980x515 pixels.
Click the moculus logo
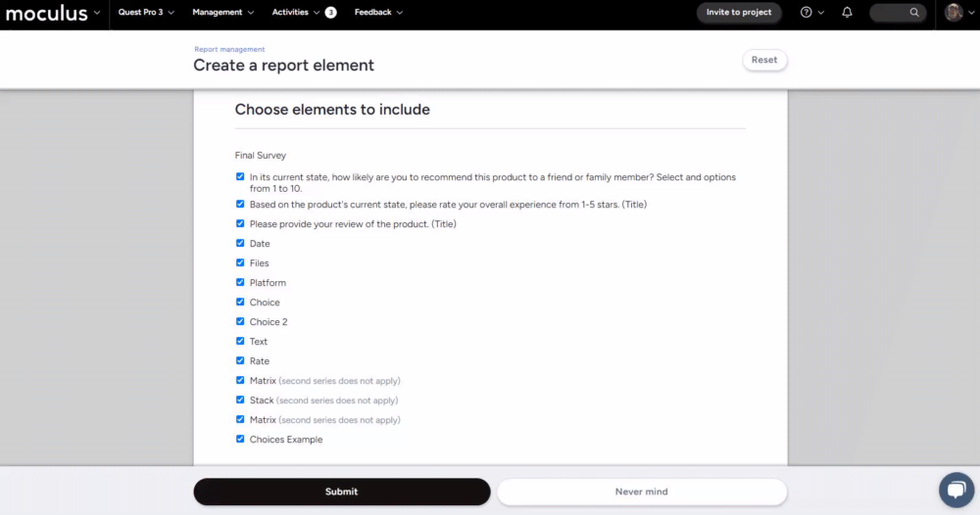pos(46,14)
